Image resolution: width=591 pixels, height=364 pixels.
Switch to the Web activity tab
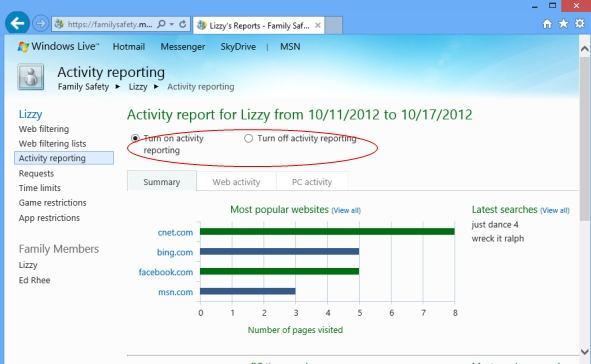point(236,182)
